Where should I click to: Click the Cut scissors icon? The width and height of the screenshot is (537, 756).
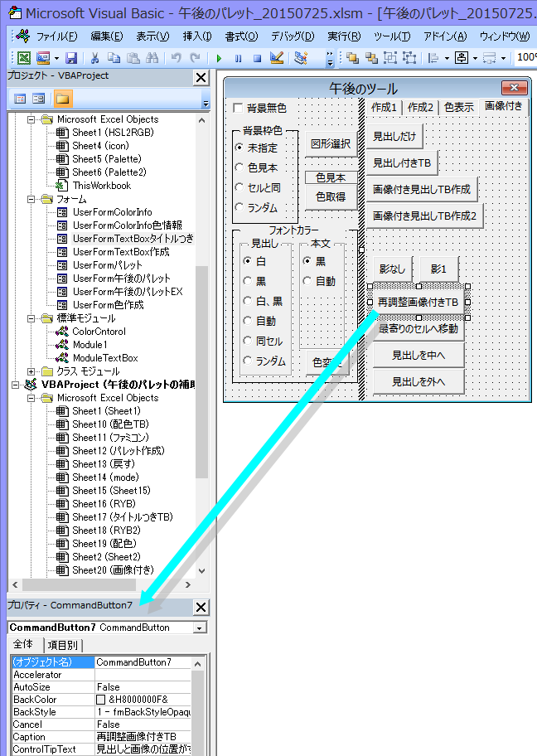coord(95,58)
